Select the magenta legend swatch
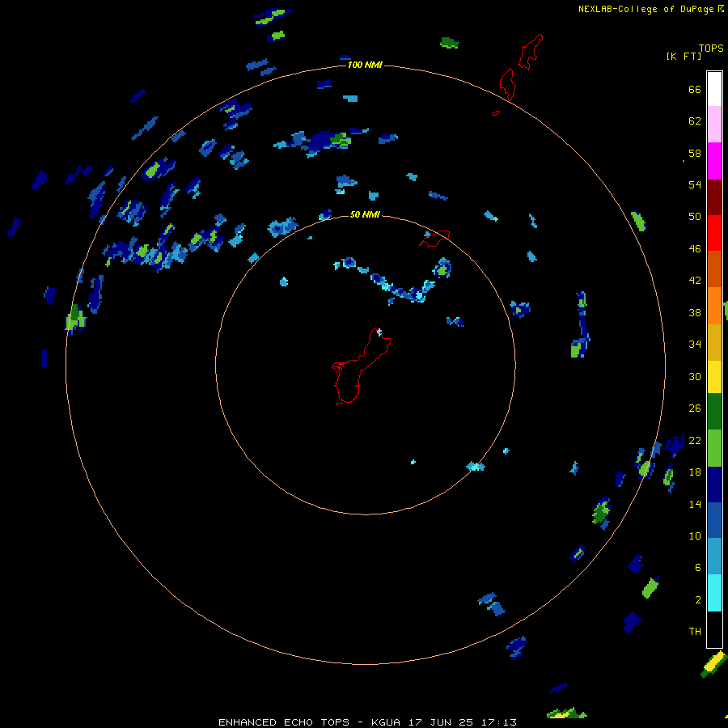The height and width of the screenshot is (728, 728). (714, 161)
